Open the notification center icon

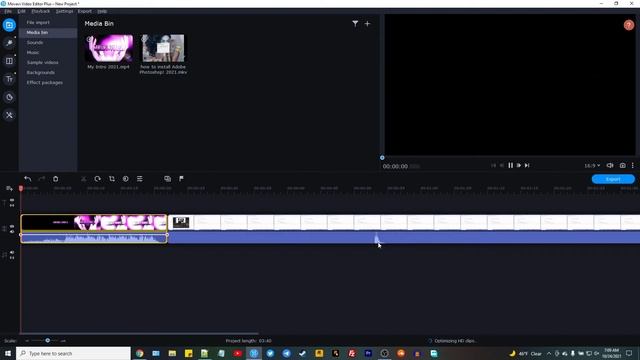(x=629, y=353)
